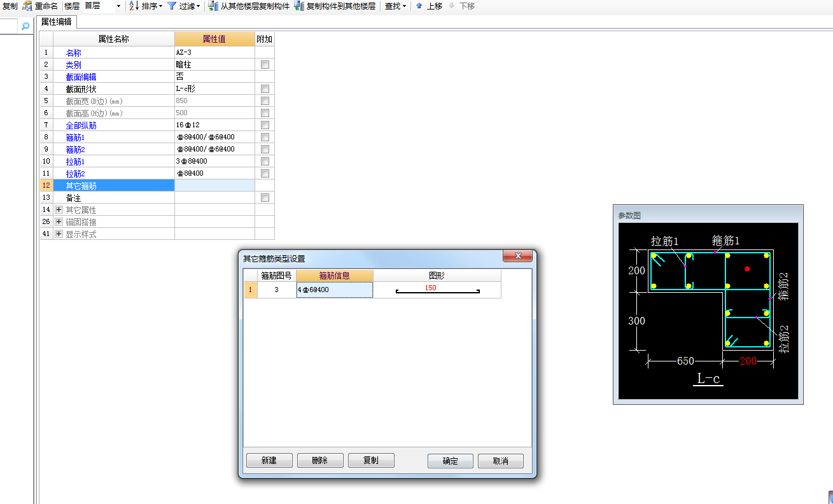The width and height of the screenshot is (833, 504).
Task: Click copy components from other floors icon
Action: coord(214,6)
